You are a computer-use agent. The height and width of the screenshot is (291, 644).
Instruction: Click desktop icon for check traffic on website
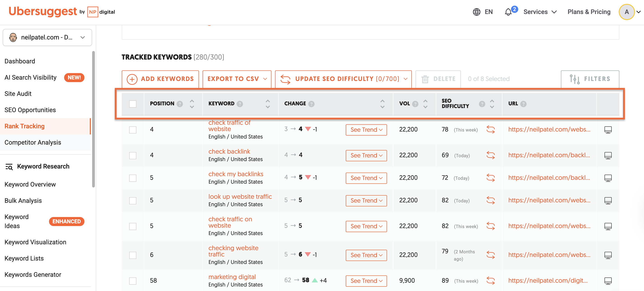click(x=608, y=226)
